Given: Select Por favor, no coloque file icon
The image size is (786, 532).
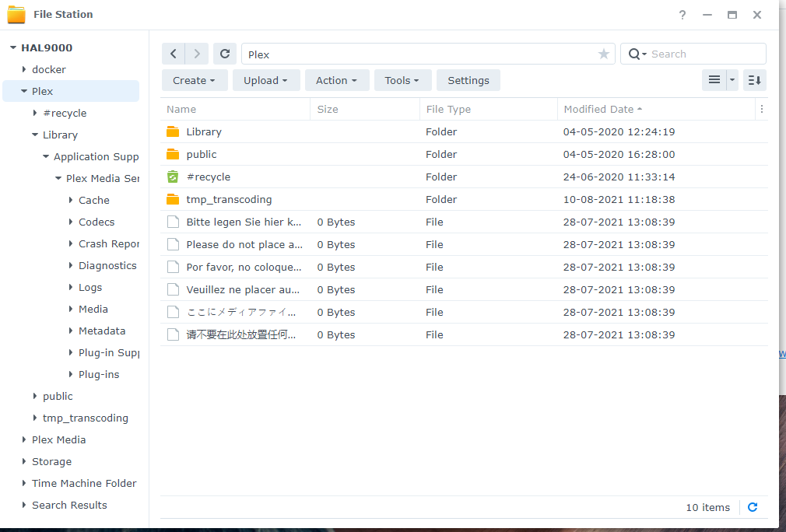Looking at the screenshot, I should [x=173, y=267].
